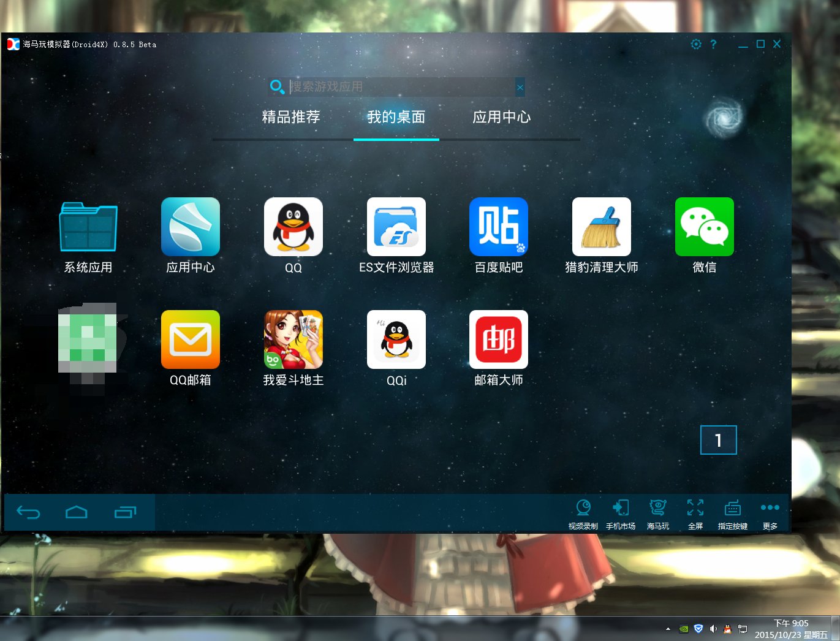Image resolution: width=840 pixels, height=641 pixels.
Task: Tap the Android home button
Action: point(77,512)
